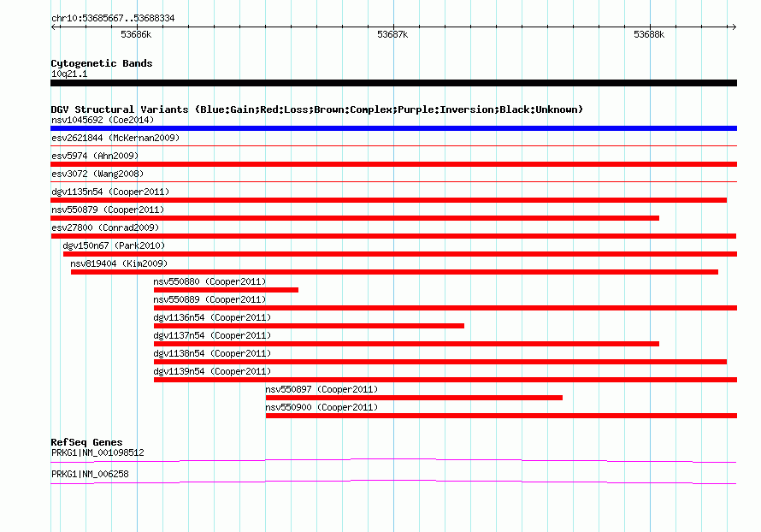
Task: Click the red nsv550900 loss bar
Action: point(501,416)
